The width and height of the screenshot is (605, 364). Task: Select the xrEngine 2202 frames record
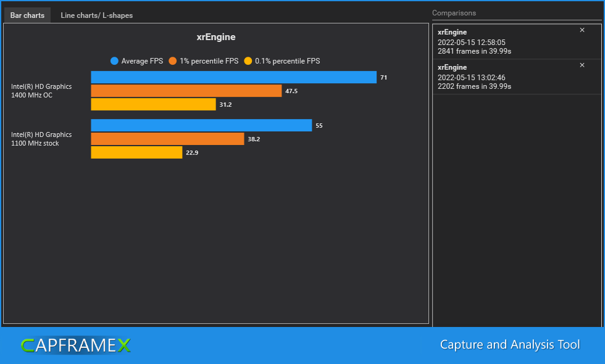[517, 77]
